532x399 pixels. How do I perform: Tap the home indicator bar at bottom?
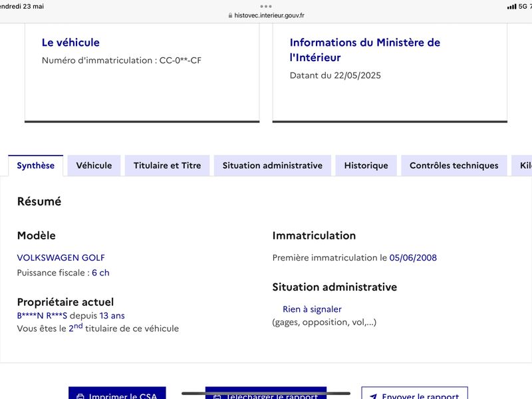[x=266, y=393]
